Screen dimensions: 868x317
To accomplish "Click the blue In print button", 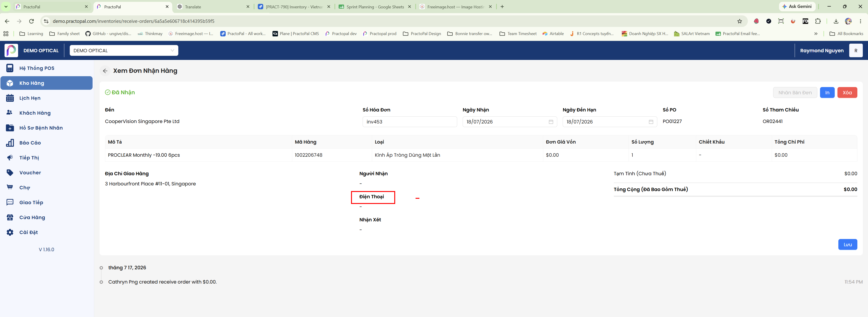I will click(827, 92).
